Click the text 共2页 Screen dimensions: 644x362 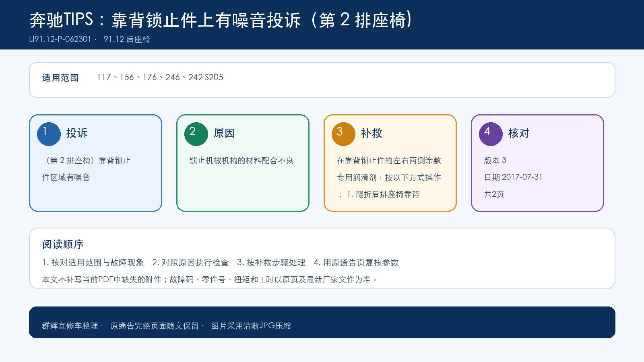[494, 194]
